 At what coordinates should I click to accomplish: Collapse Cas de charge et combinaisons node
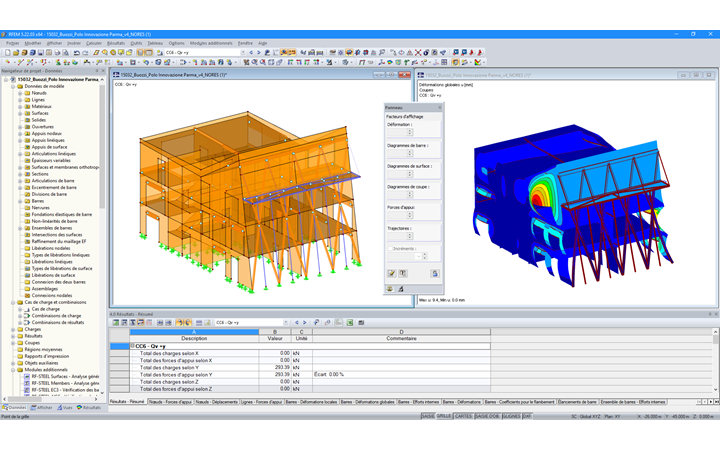pyautogui.click(x=13, y=302)
